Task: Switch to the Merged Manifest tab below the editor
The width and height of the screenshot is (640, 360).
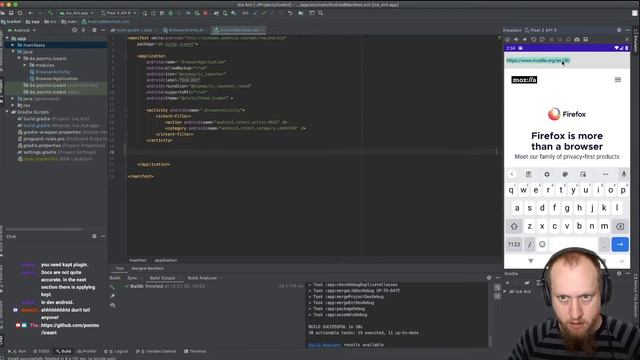Action: [147, 268]
